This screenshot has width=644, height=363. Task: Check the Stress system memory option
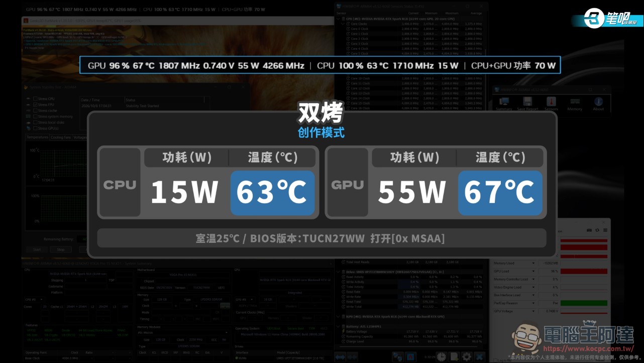[36, 117]
